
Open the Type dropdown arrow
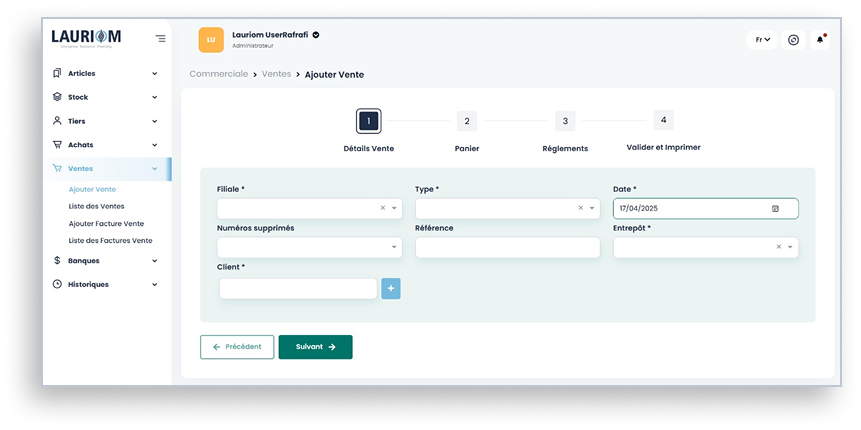tap(592, 209)
